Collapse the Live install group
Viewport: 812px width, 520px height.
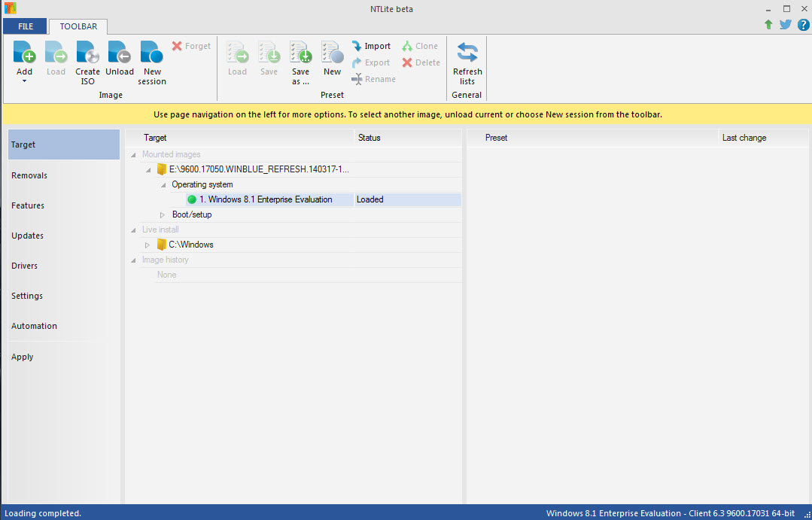coord(134,230)
